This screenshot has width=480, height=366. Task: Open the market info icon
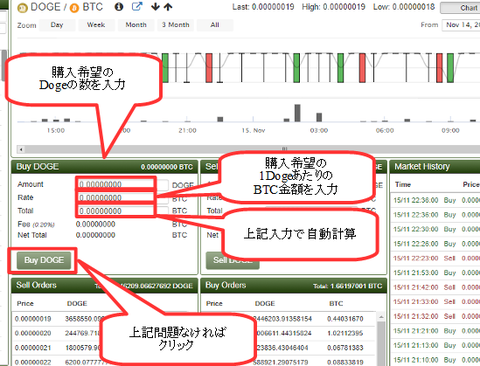(119, 7)
